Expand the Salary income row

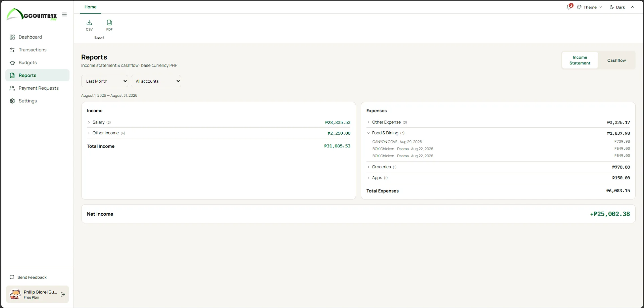point(218,122)
